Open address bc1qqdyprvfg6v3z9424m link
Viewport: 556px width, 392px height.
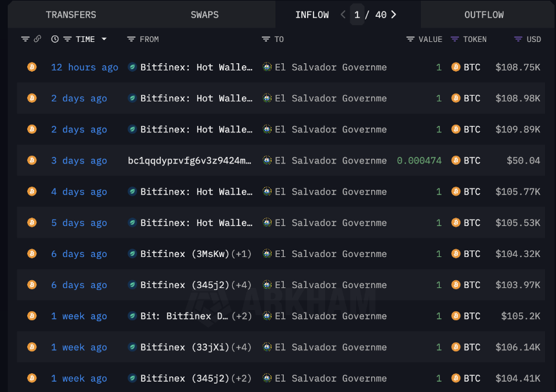(x=189, y=160)
